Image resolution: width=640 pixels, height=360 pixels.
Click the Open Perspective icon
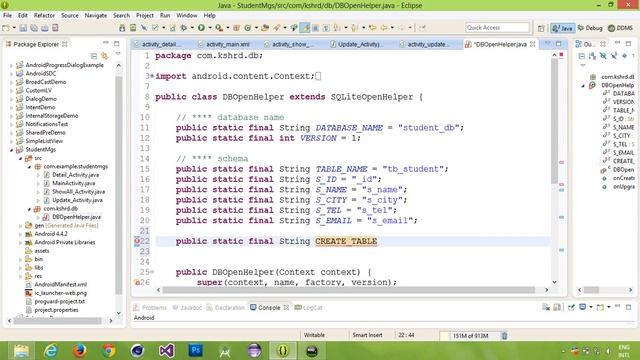click(541, 28)
